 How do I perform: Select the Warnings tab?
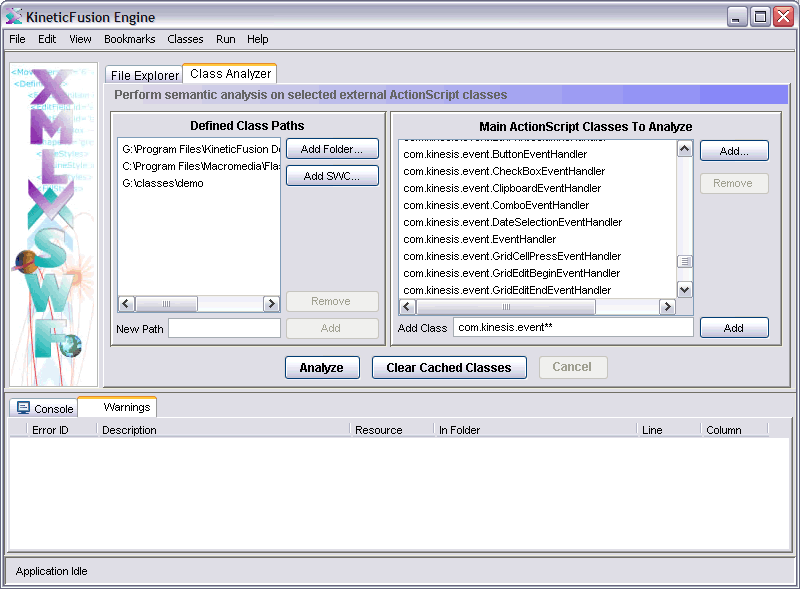coord(118,407)
